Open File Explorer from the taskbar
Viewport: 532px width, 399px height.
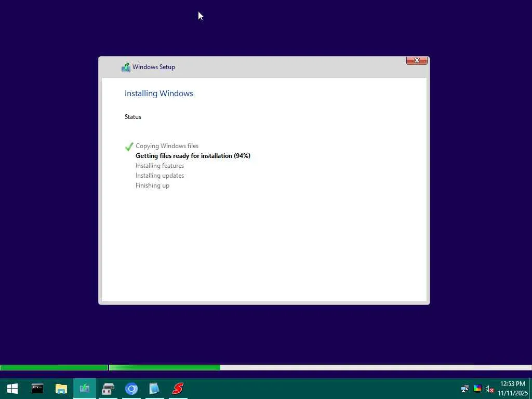[61, 389]
